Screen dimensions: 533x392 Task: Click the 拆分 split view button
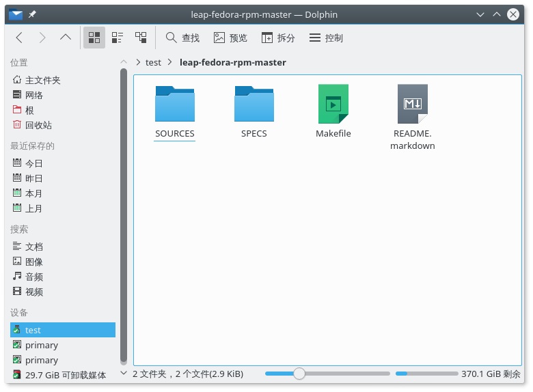[x=278, y=38]
